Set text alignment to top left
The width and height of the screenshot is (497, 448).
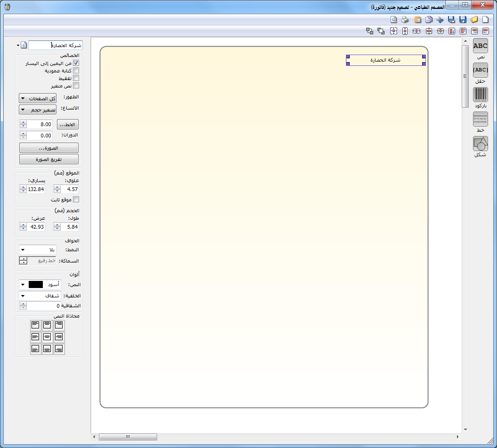[35, 325]
